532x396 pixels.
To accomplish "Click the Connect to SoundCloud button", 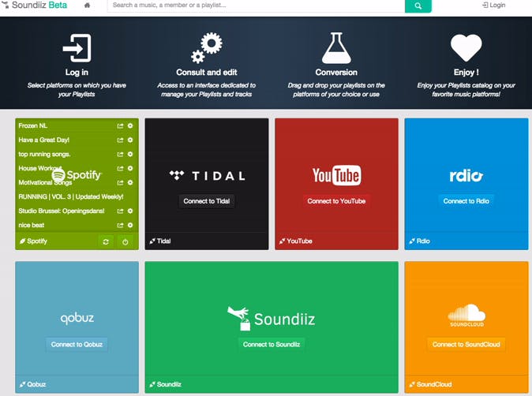I will (x=466, y=345).
